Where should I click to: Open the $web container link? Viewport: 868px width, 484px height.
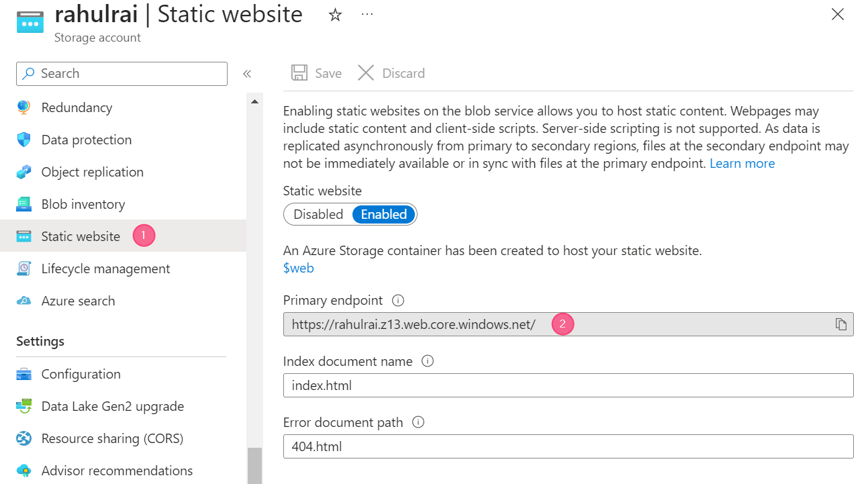298,268
